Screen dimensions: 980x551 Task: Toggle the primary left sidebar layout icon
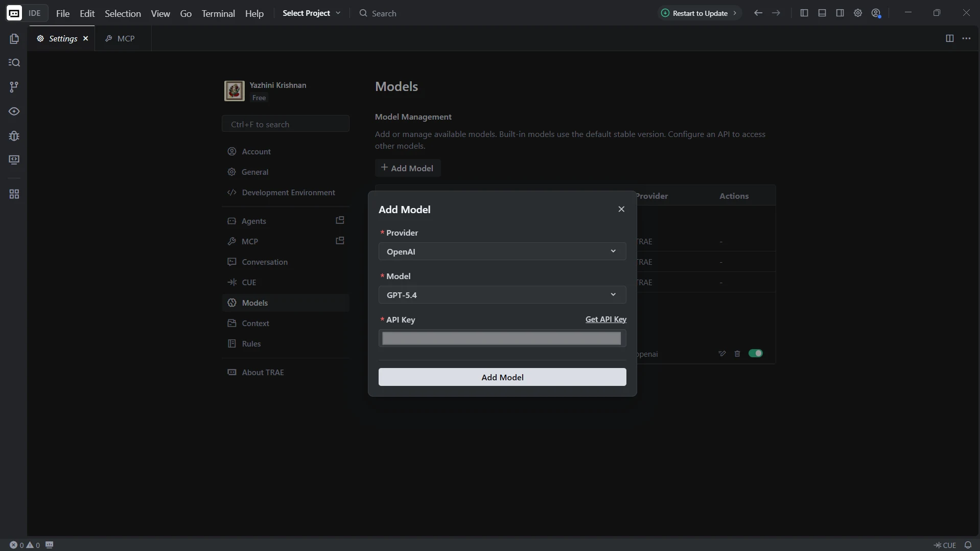pyautogui.click(x=804, y=13)
